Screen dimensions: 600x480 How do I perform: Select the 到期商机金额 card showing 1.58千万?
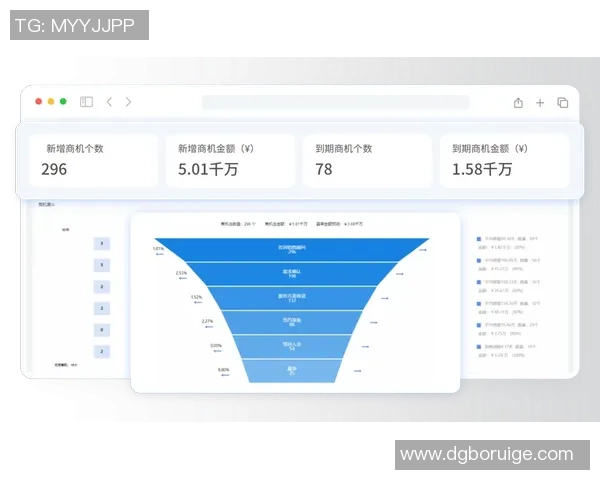(x=504, y=160)
